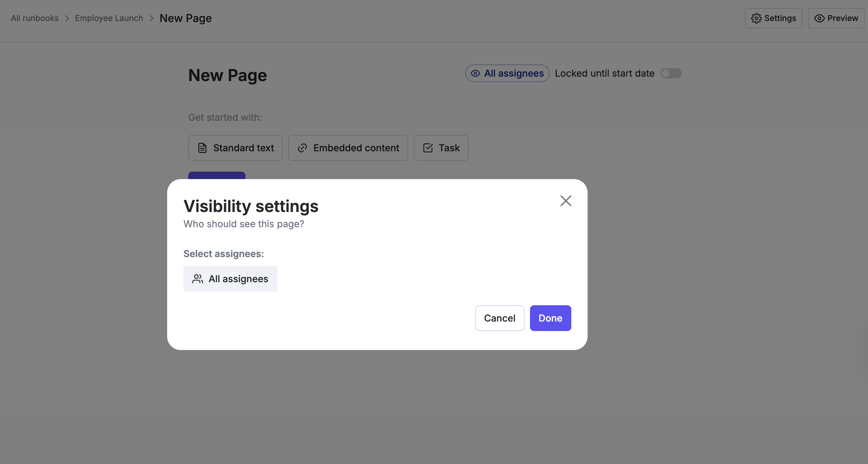The height and width of the screenshot is (464, 868).
Task: Click the Visibility settings title
Action: click(x=251, y=206)
